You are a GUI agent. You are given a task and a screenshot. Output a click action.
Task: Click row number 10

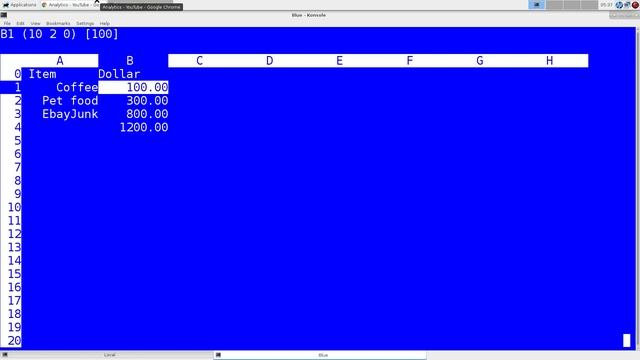14,207
